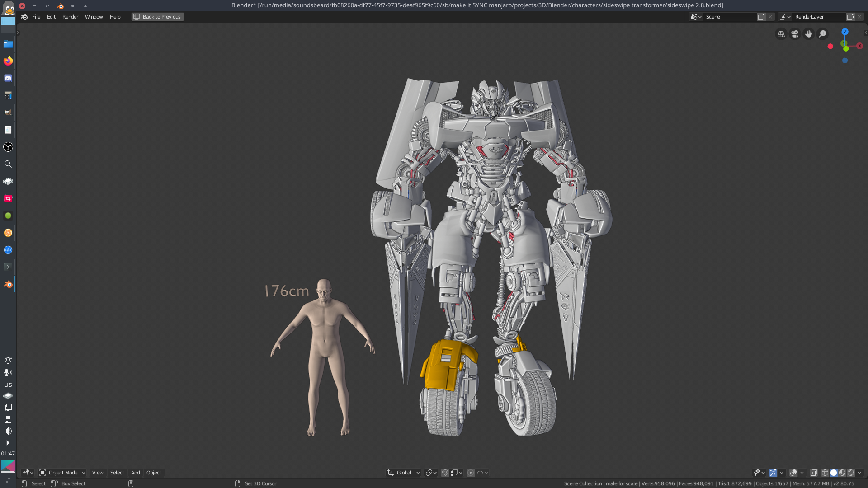868x488 pixels.
Task: Open the gizmos options dropdown arrow
Action: pyautogui.click(x=782, y=473)
